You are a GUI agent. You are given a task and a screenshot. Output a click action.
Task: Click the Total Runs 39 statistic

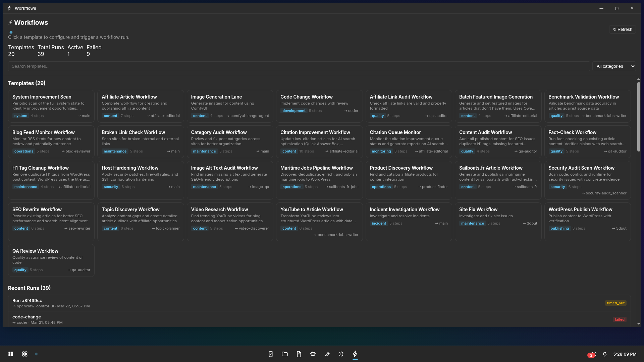tap(51, 51)
